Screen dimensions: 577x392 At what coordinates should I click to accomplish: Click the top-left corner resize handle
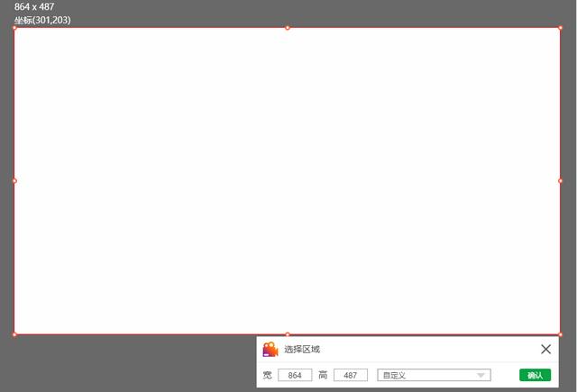14,28
